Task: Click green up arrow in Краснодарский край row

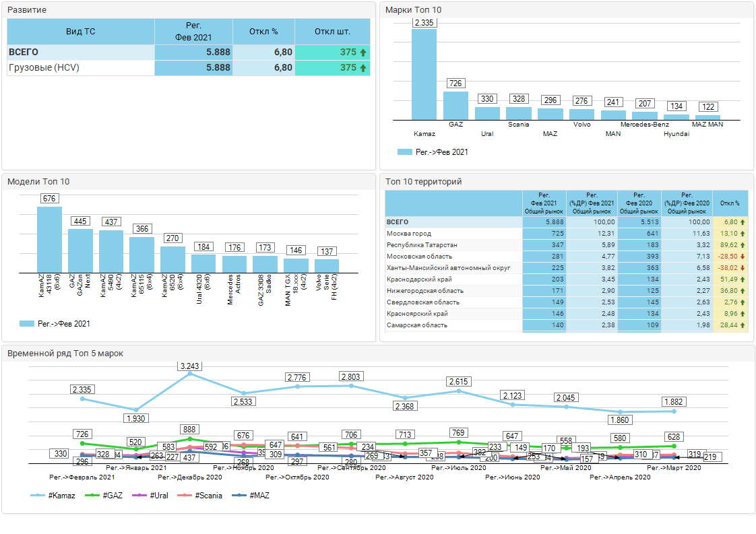Action: tap(743, 279)
